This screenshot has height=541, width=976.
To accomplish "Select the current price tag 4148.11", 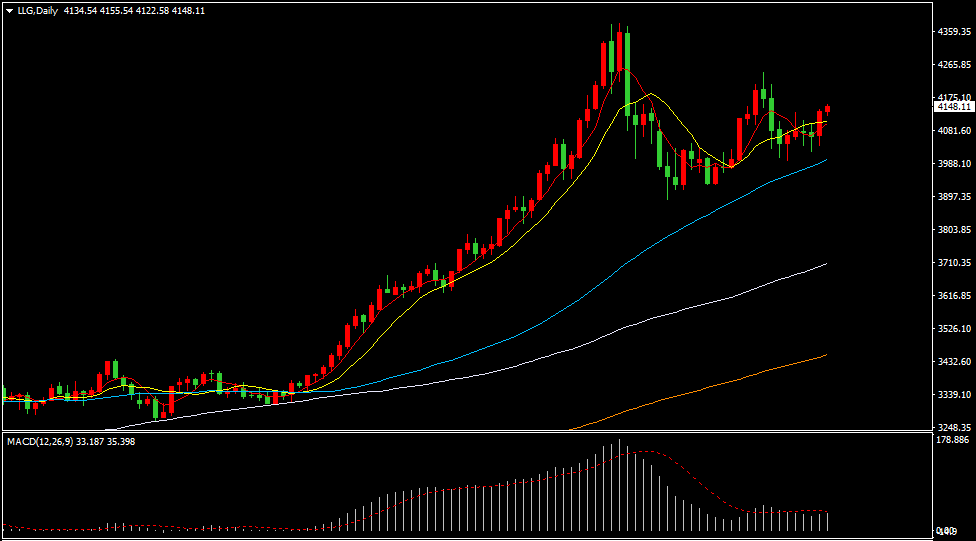I will (x=954, y=107).
